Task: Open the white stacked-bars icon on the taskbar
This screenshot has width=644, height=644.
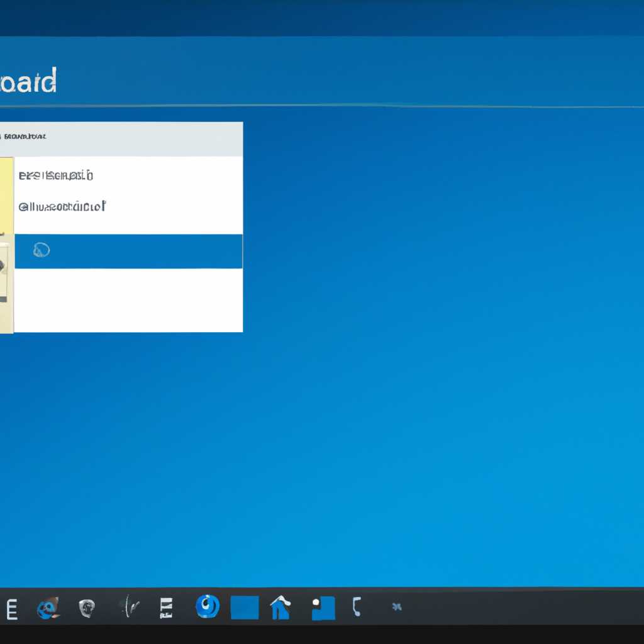Action: (x=166, y=608)
